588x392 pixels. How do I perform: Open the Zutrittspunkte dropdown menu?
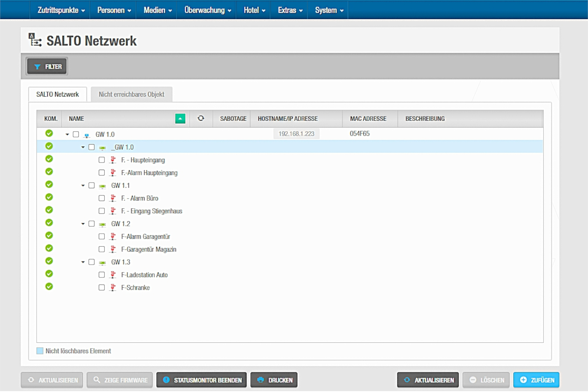[61, 10]
